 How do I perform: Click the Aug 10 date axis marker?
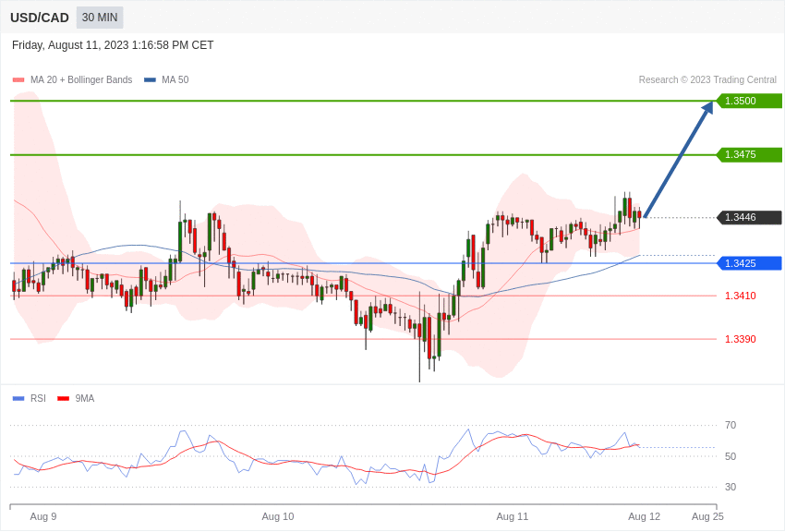[x=278, y=516]
